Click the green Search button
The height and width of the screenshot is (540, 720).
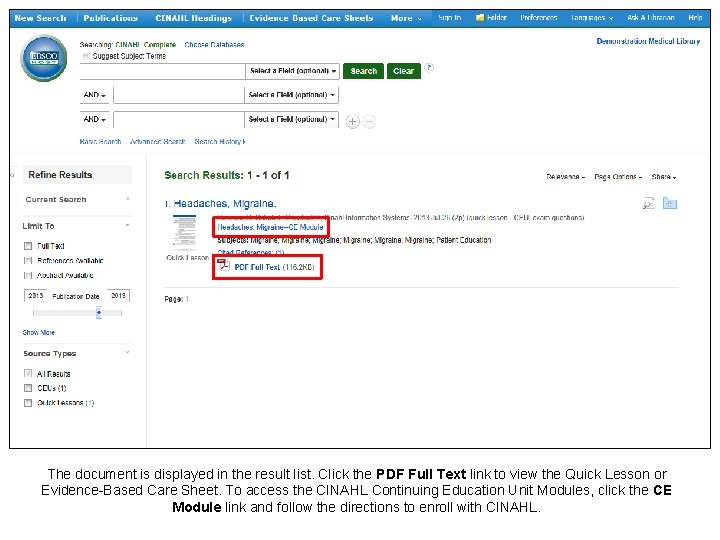[363, 71]
